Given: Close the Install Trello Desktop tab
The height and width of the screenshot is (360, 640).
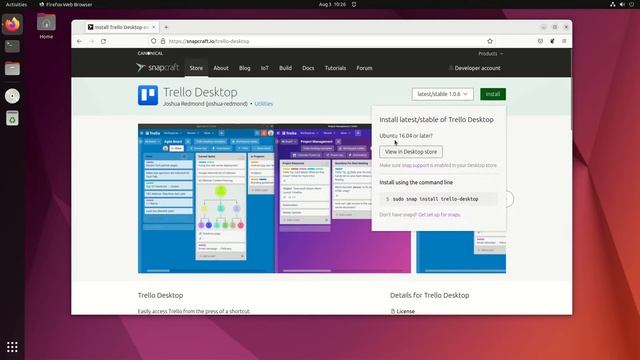Looking at the screenshot, I should pos(153,27).
